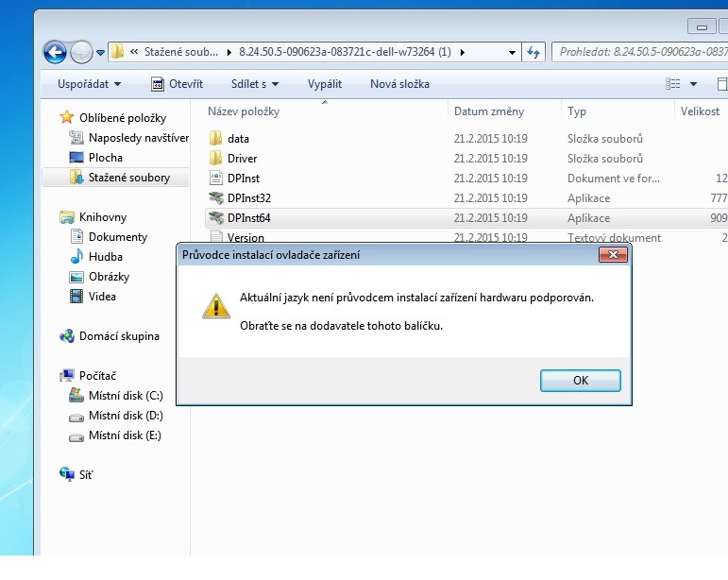Open Místní disk (D:)
728x580 pixels.
tap(126, 416)
